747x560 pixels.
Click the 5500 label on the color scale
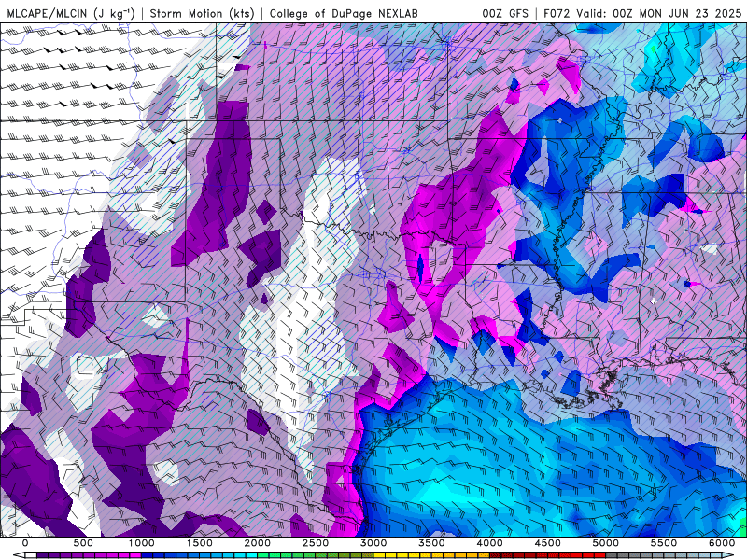click(x=664, y=543)
